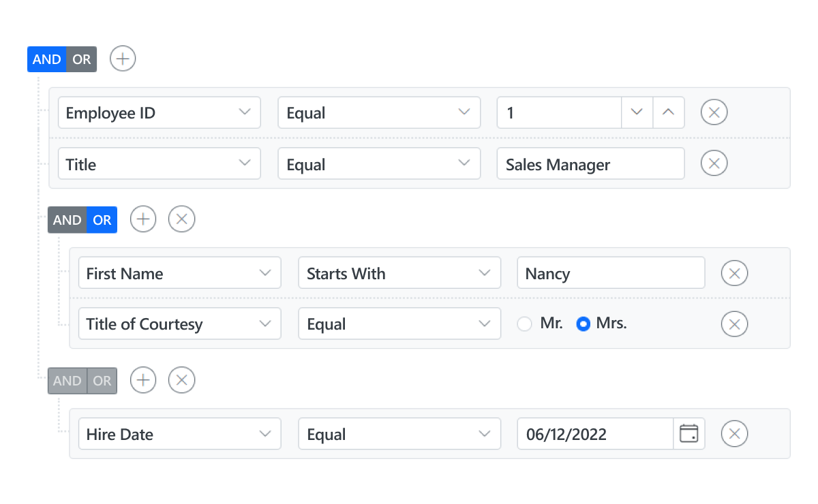Viewport: 818px width, 504px height.
Task: Remove the Hire Date condition
Action: pyautogui.click(x=734, y=434)
